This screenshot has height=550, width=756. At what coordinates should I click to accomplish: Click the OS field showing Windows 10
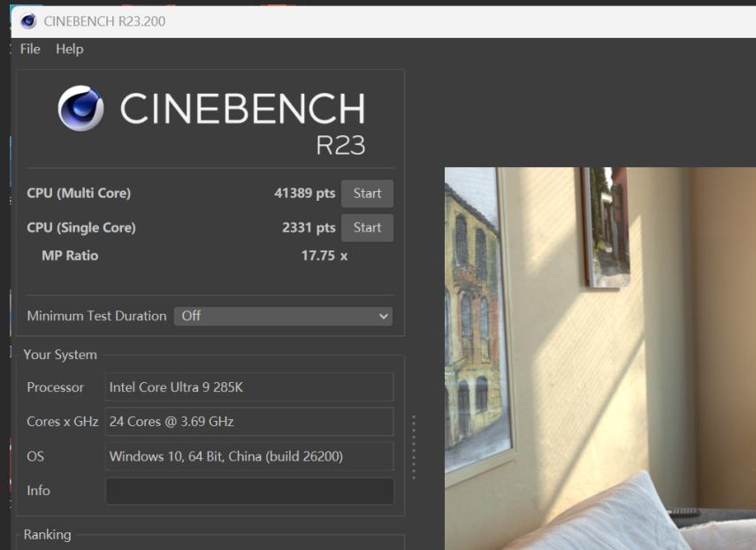coord(249,456)
